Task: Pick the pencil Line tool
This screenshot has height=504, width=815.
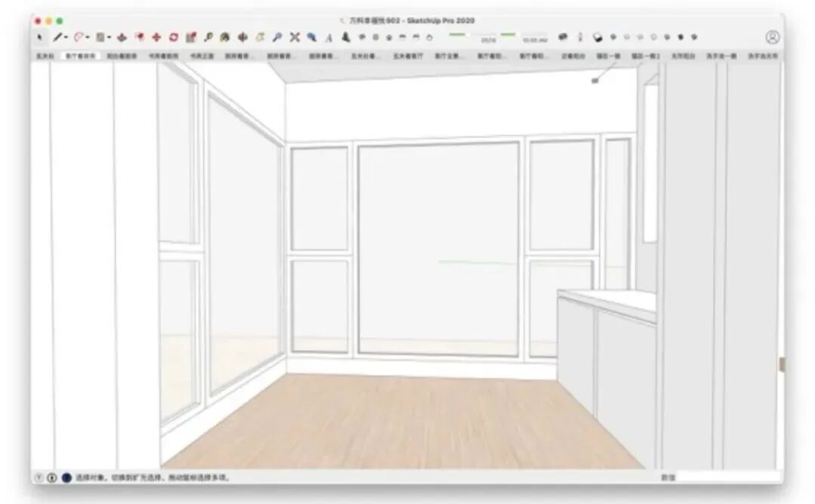Action: point(57,38)
